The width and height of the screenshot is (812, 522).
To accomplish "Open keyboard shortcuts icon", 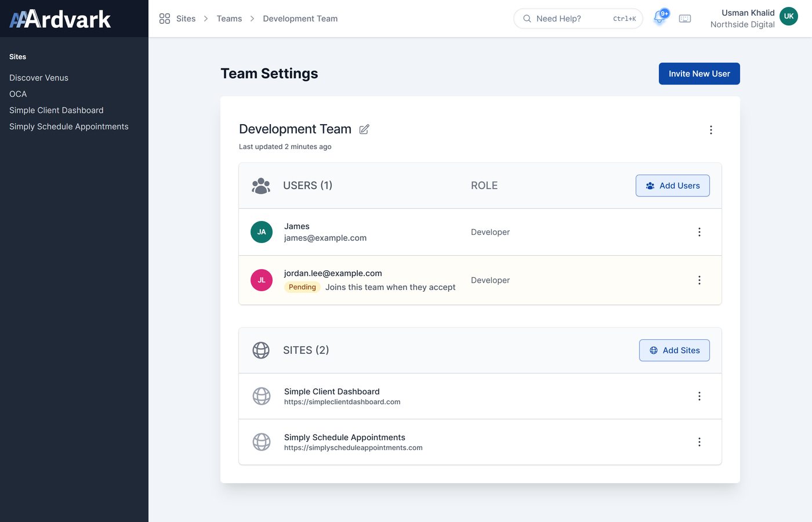I will (x=685, y=19).
